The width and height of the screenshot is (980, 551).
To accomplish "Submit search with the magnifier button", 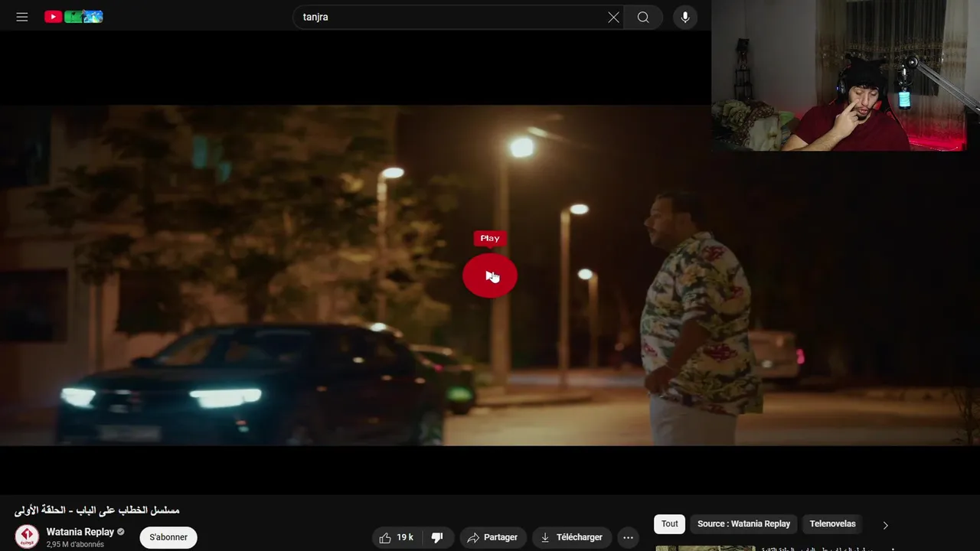I will [x=643, y=17].
